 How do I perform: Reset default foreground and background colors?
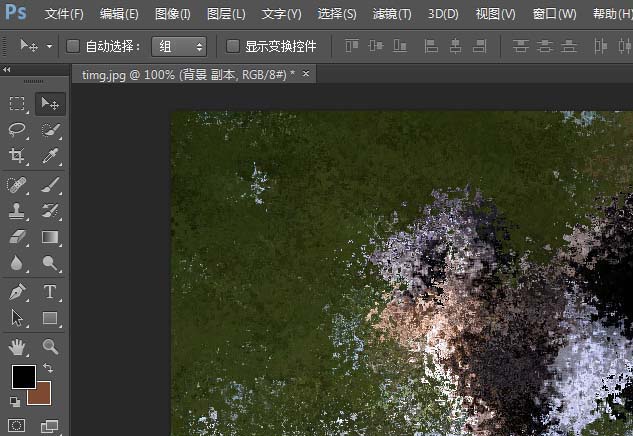15,402
